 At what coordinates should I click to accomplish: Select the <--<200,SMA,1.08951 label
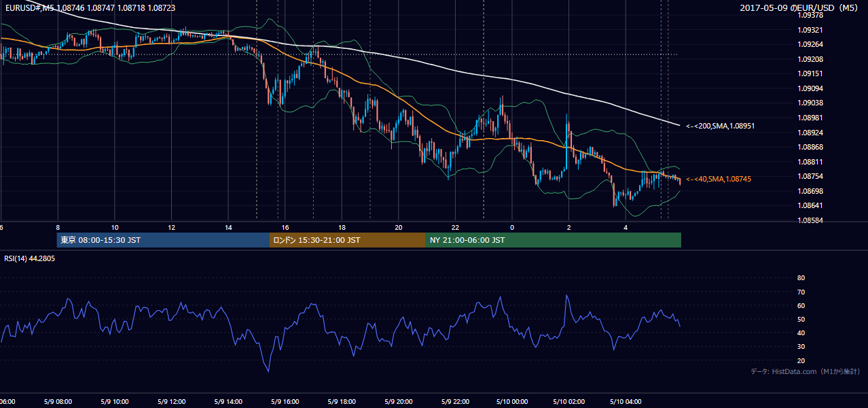tap(721, 126)
